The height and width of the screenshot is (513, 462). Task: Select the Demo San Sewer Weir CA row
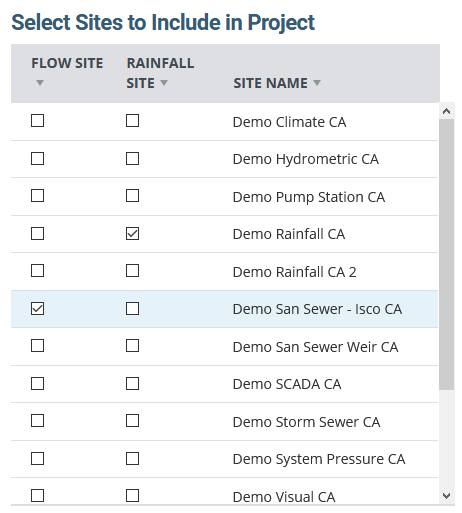click(x=224, y=347)
